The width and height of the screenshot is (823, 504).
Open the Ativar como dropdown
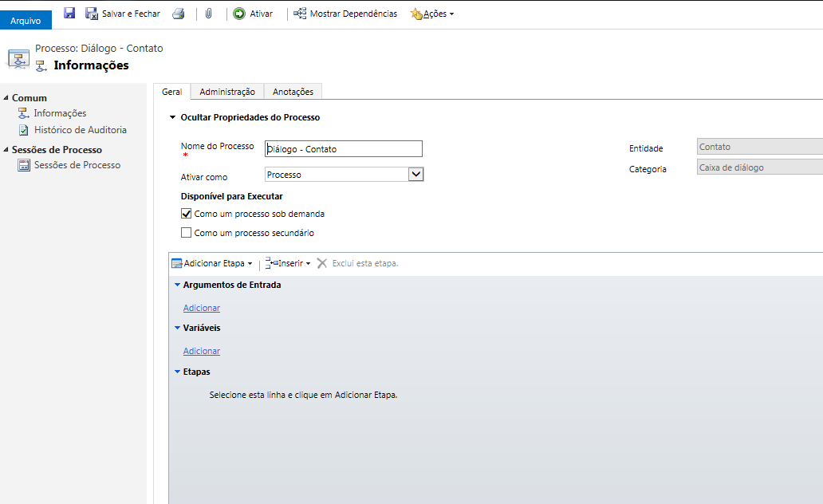415,175
